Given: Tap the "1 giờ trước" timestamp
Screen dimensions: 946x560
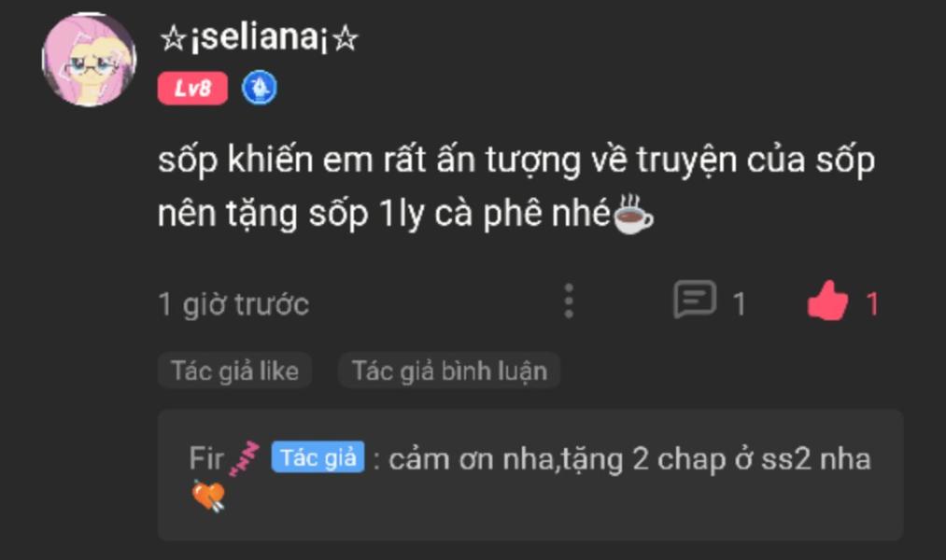Looking at the screenshot, I should [x=233, y=304].
